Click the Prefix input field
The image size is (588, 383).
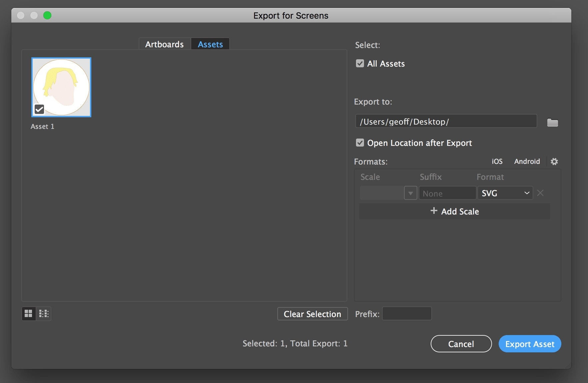tap(406, 313)
